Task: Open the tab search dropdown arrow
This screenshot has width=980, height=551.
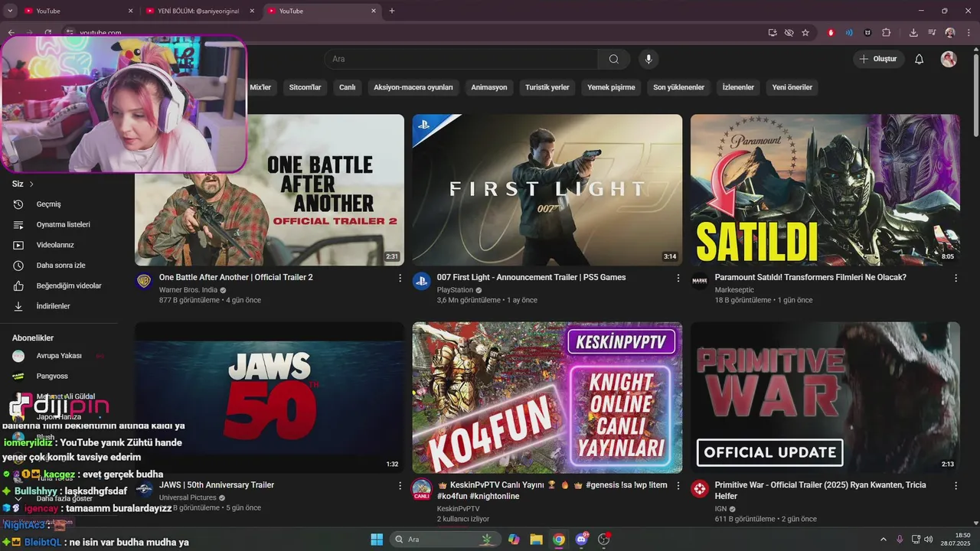Action: point(10,11)
